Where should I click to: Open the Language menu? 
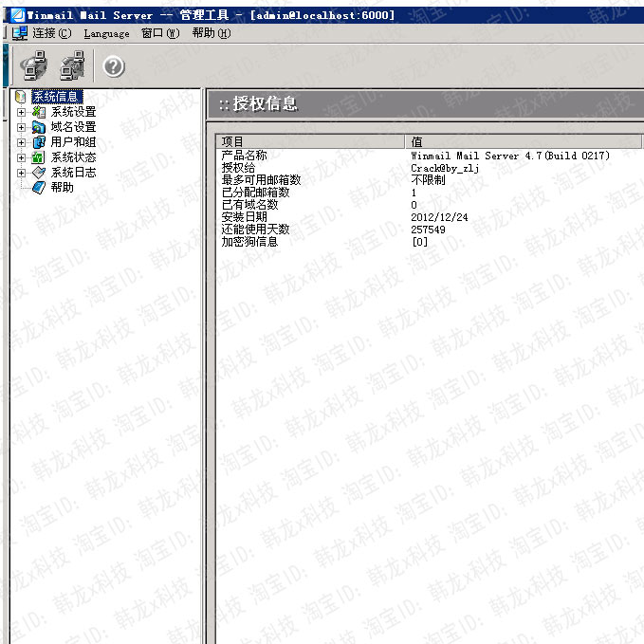106,34
